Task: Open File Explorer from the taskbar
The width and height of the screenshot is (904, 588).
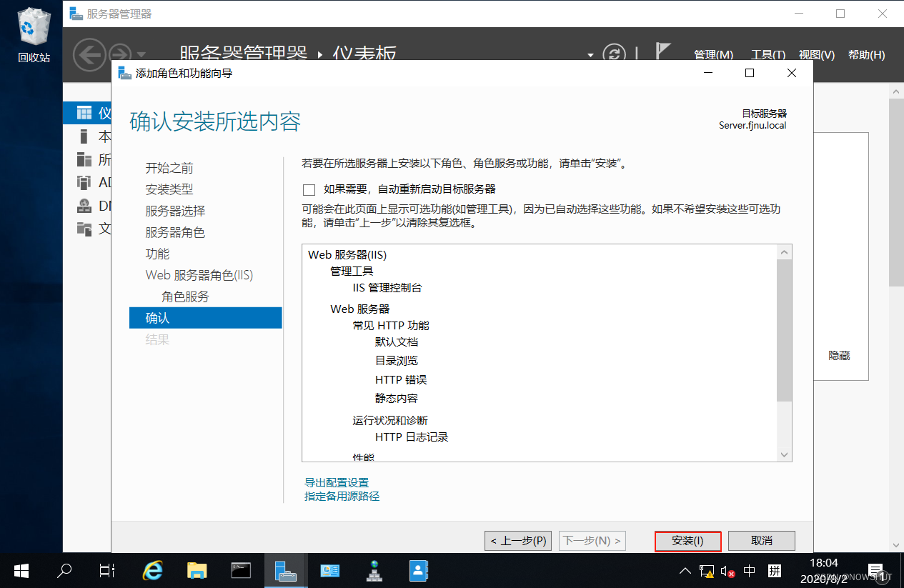Action: (x=197, y=570)
